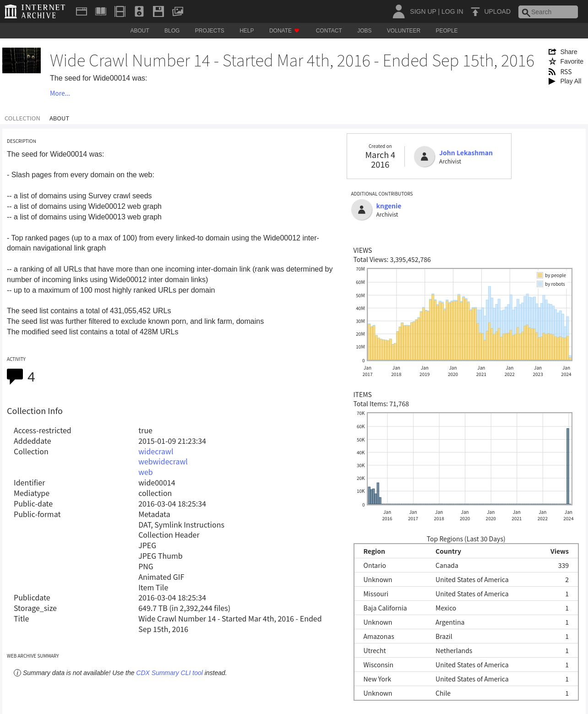Open the DONATE menu item
Image resolution: width=588 pixels, height=714 pixels.
280,31
